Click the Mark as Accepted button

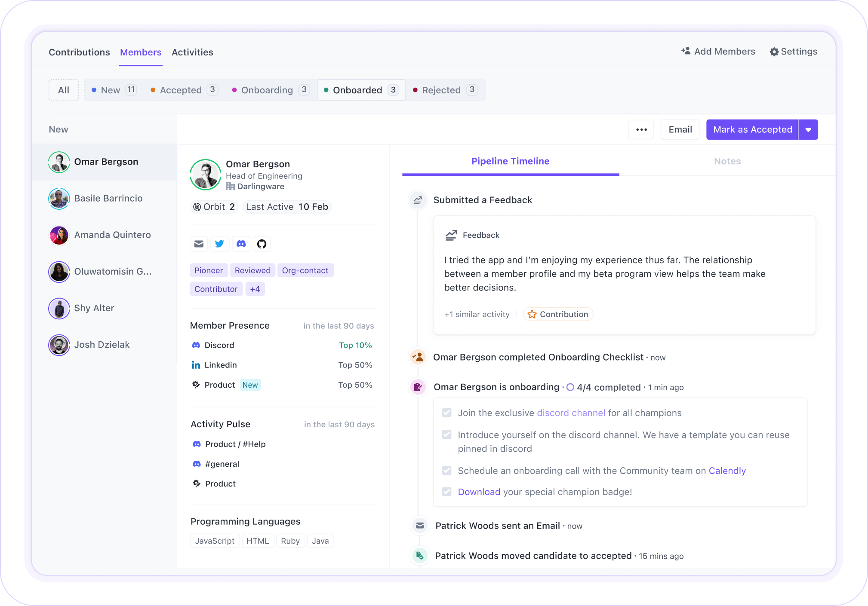[x=752, y=130]
